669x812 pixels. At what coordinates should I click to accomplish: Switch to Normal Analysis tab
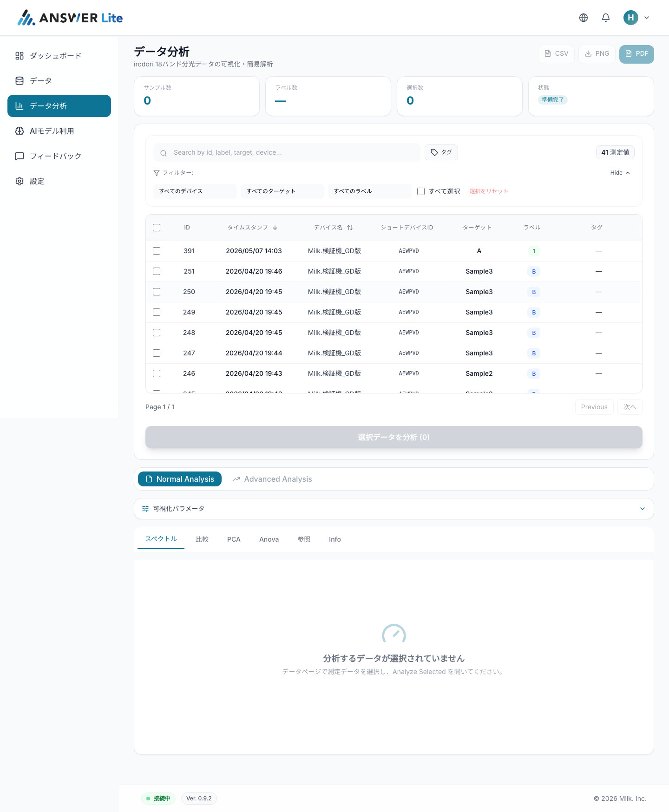180,479
